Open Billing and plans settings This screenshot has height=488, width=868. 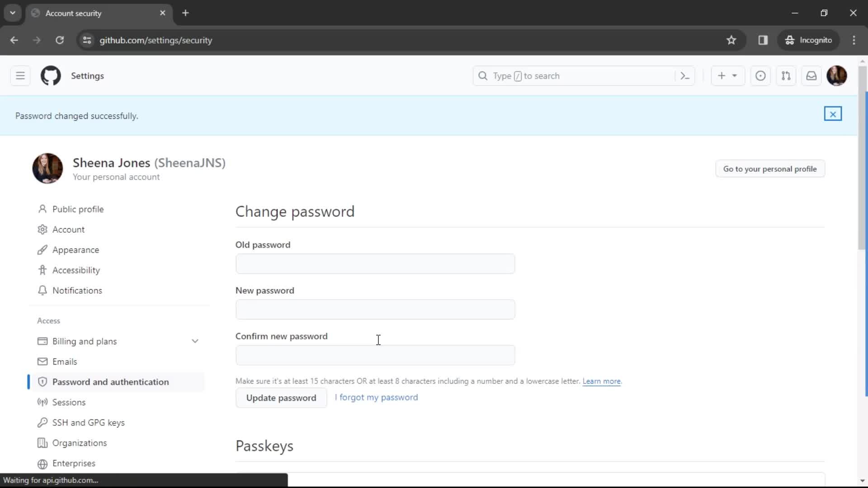(x=85, y=341)
